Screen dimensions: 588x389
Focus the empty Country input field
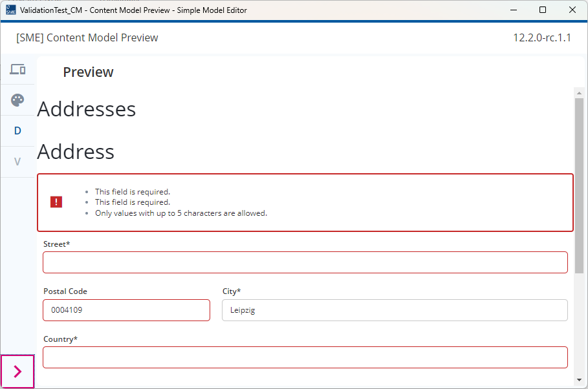click(305, 357)
